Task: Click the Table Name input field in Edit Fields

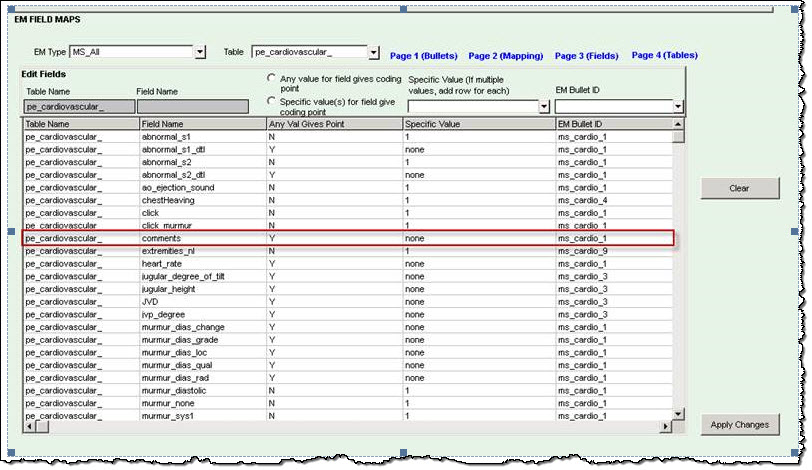Action: pyautogui.click(x=79, y=107)
